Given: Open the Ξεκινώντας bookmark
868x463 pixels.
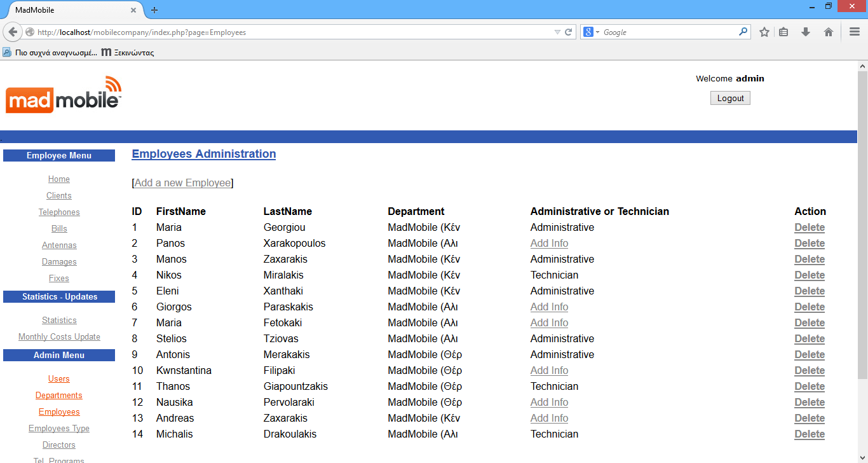Looking at the screenshot, I should (x=128, y=53).
